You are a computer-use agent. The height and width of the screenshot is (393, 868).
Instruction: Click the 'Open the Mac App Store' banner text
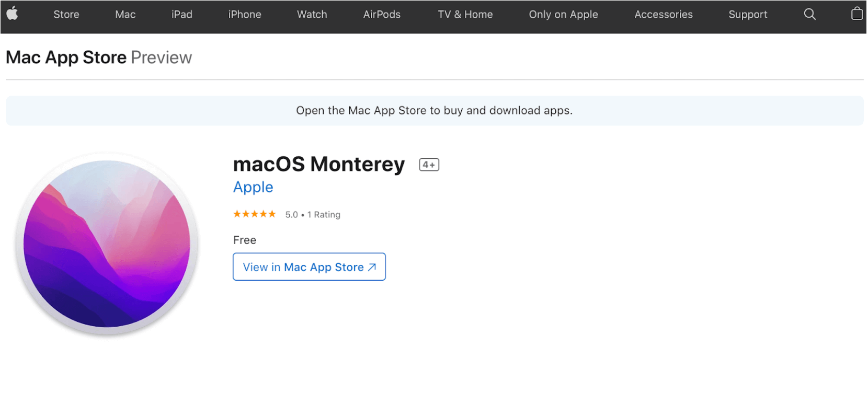tap(434, 111)
